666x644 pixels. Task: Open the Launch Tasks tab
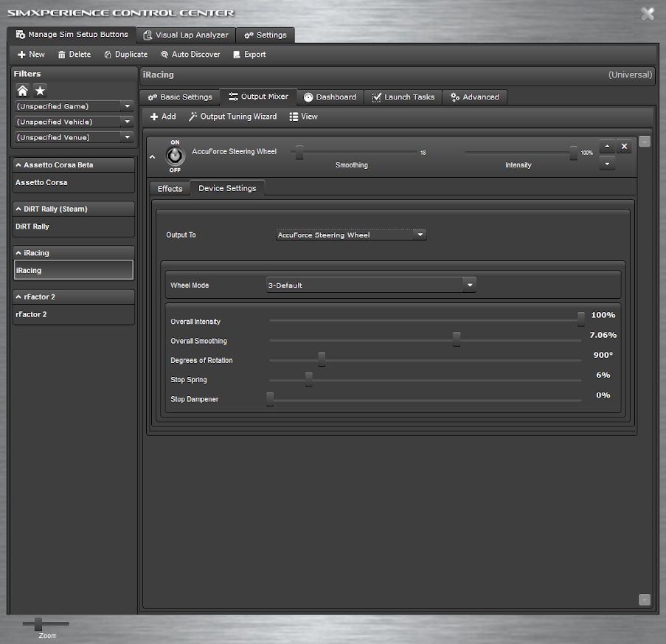[403, 97]
